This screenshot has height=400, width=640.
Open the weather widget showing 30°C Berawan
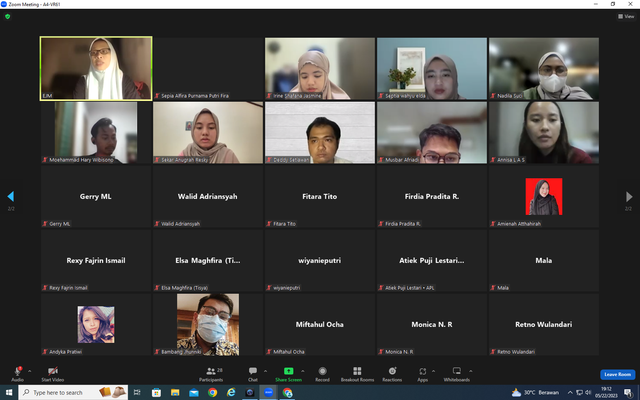coord(535,392)
